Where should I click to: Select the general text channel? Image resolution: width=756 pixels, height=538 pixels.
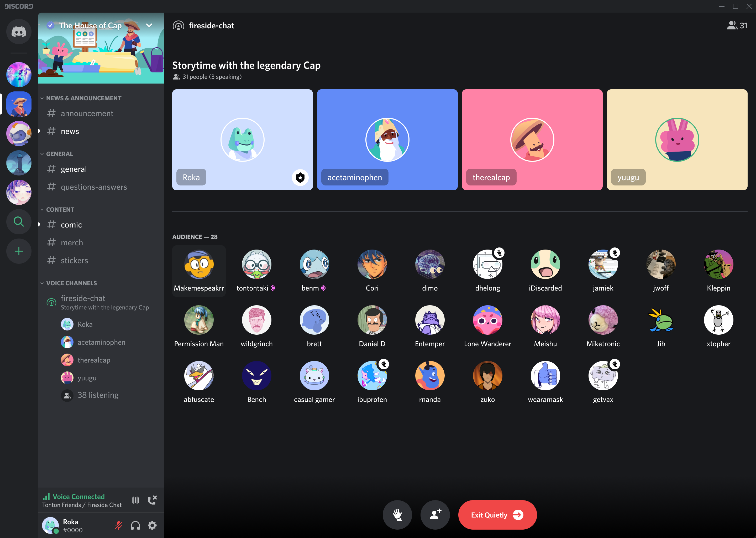tap(73, 169)
